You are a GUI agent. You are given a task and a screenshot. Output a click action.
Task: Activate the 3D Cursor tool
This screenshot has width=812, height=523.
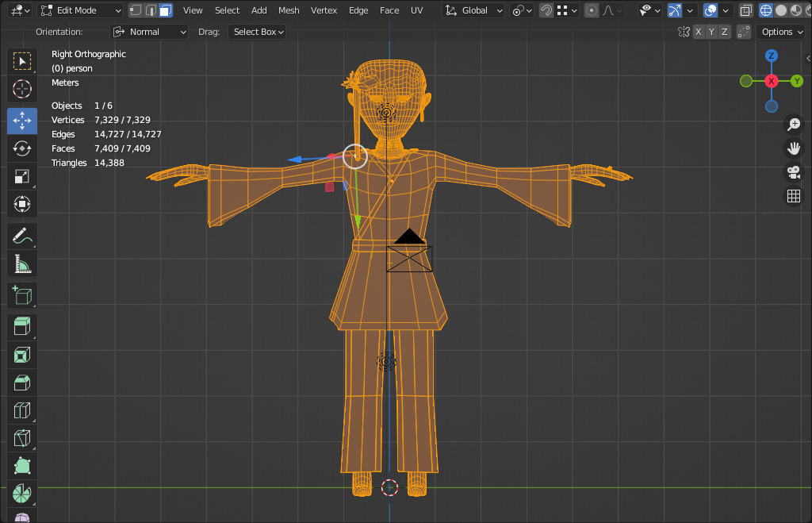pos(21,89)
